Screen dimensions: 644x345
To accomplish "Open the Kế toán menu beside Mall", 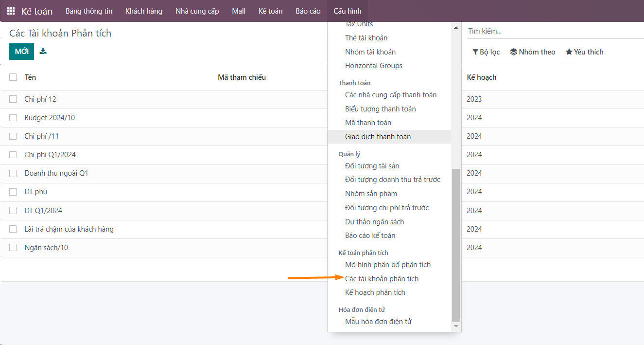I will (x=271, y=11).
